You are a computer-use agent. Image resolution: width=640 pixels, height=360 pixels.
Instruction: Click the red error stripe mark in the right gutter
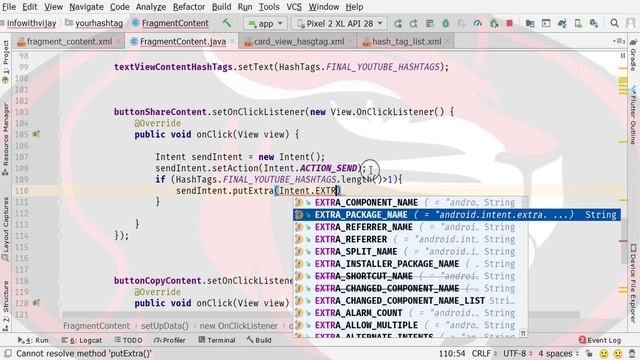tap(623, 241)
